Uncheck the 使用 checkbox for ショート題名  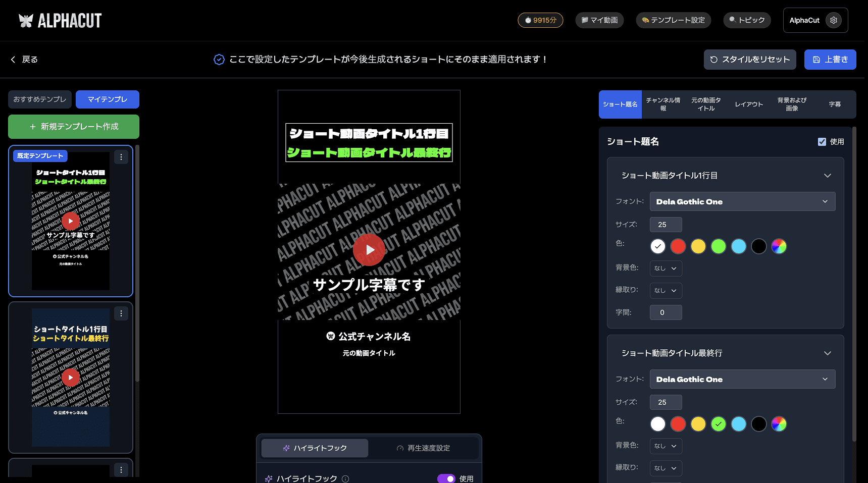point(822,142)
